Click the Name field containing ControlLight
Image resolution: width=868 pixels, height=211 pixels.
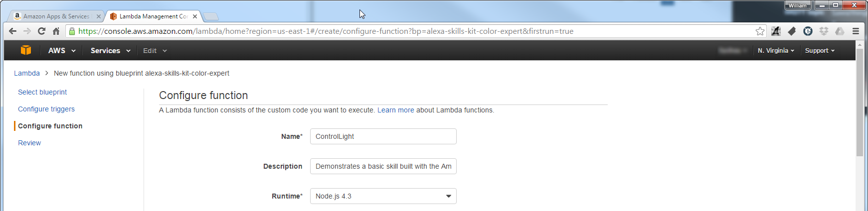tap(383, 136)
